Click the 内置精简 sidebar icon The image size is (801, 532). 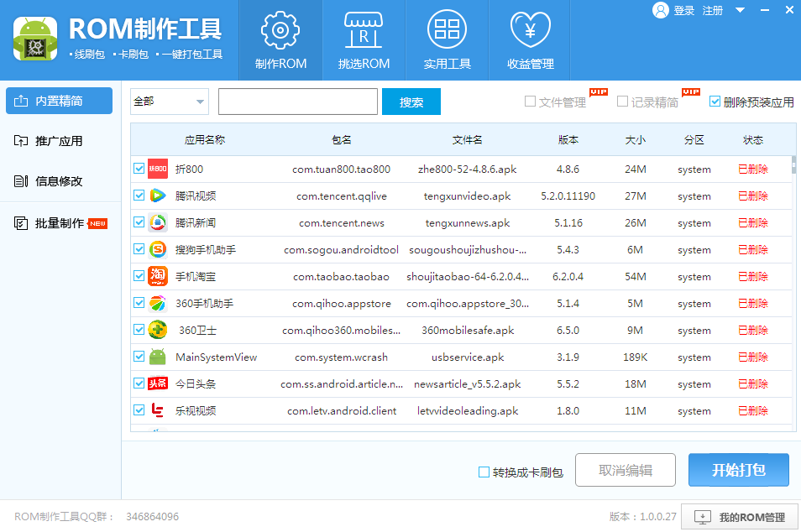(x=21, y=101)
